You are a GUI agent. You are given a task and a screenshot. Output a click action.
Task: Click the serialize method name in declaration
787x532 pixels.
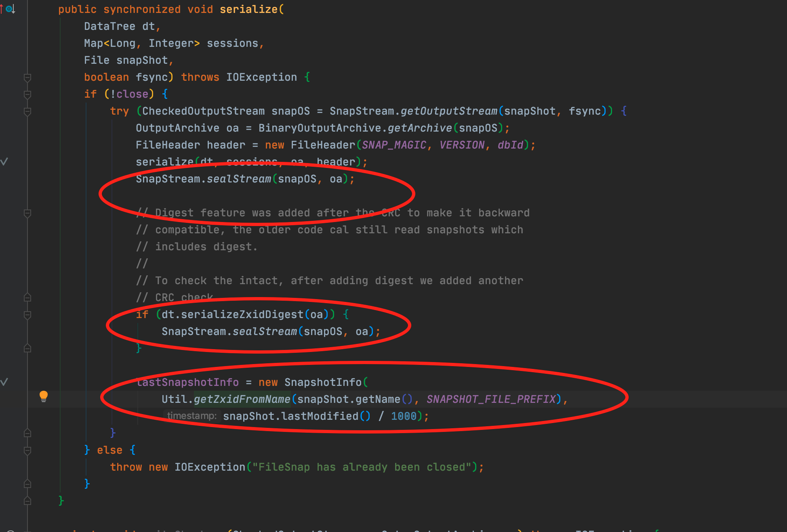248,9
